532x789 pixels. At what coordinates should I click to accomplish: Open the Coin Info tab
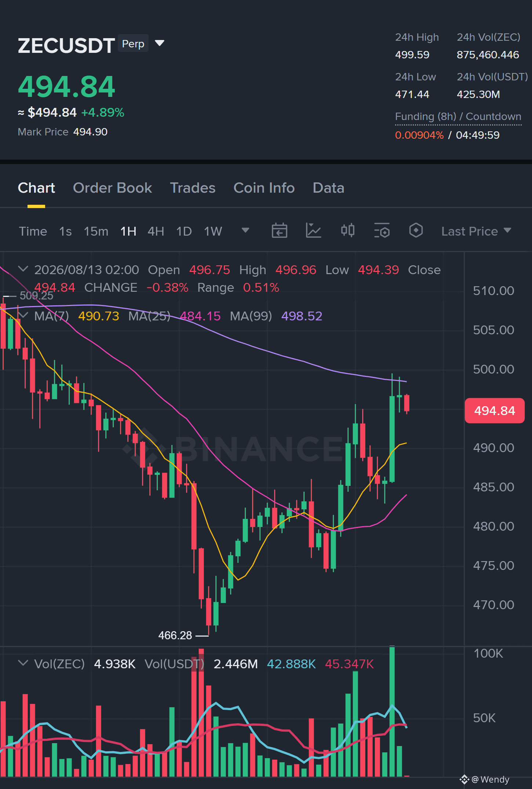click(264, 188)
